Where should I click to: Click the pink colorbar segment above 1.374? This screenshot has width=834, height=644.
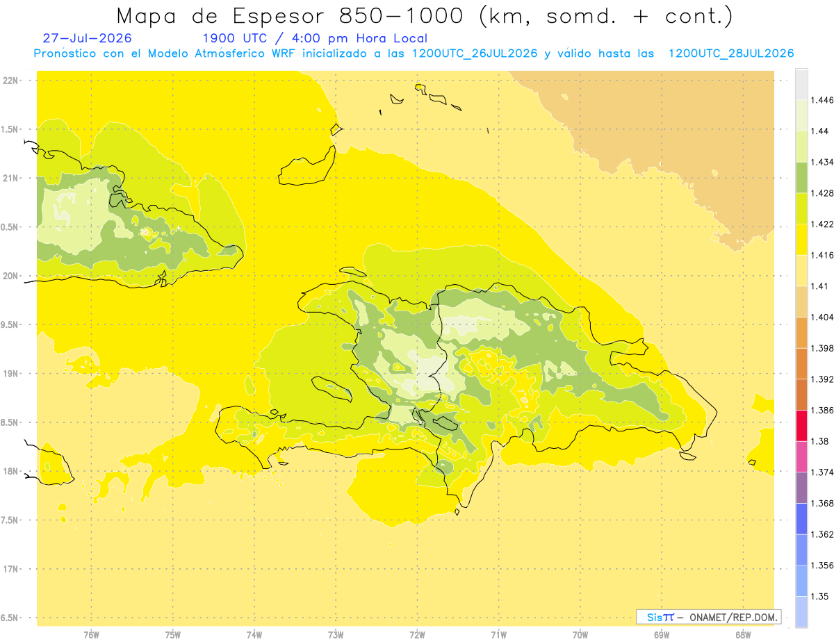point(801,456)
